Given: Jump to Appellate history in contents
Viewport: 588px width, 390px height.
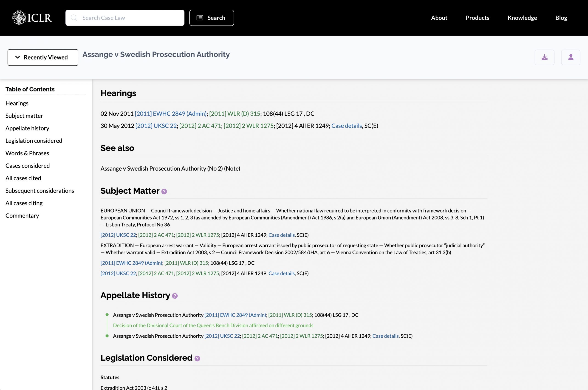Looking at the screenshot, I should point(27,128).
